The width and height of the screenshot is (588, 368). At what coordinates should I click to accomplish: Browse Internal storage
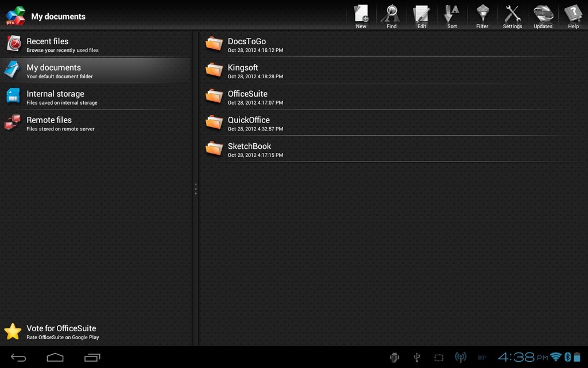coord(96,97)
